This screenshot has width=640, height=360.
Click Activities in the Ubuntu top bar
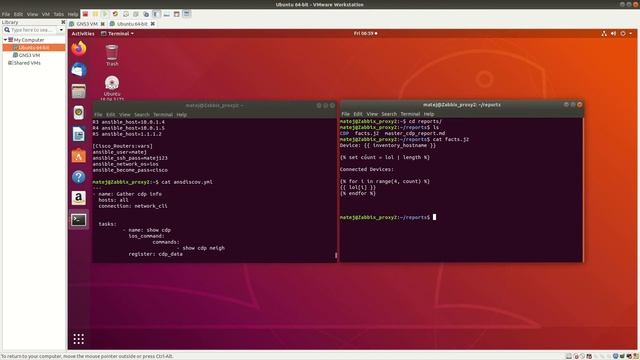click(x=83, y=33)
